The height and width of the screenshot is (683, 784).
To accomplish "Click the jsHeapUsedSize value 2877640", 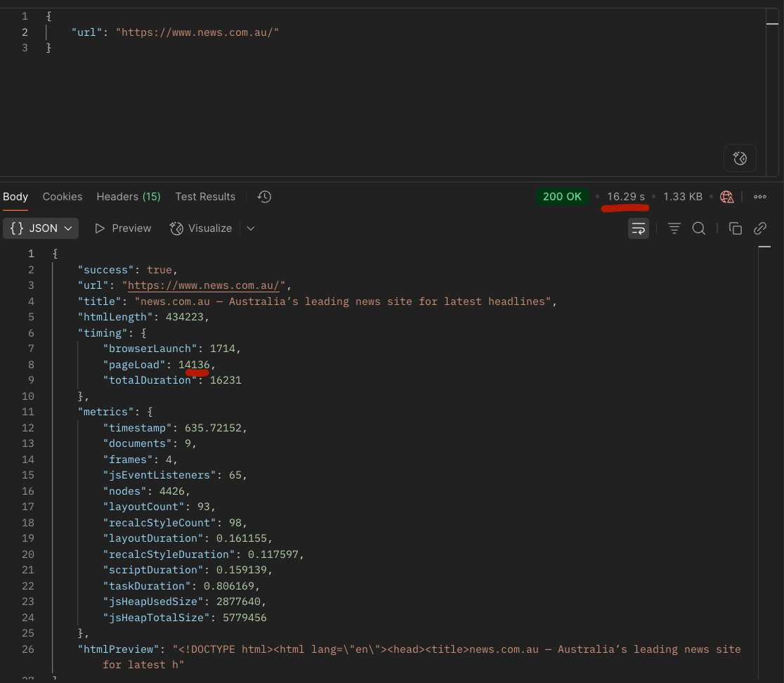I will [x=238, y=601].
